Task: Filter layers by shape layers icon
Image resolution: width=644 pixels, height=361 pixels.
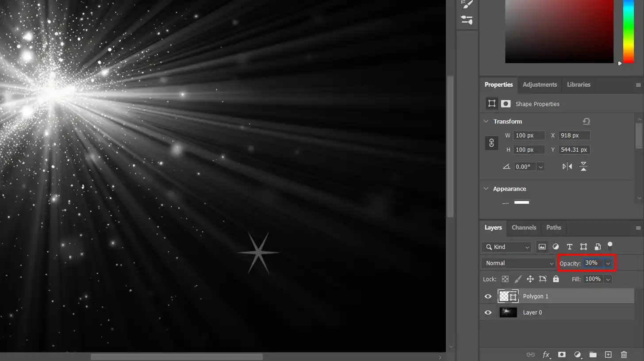Action: (583, 247)
